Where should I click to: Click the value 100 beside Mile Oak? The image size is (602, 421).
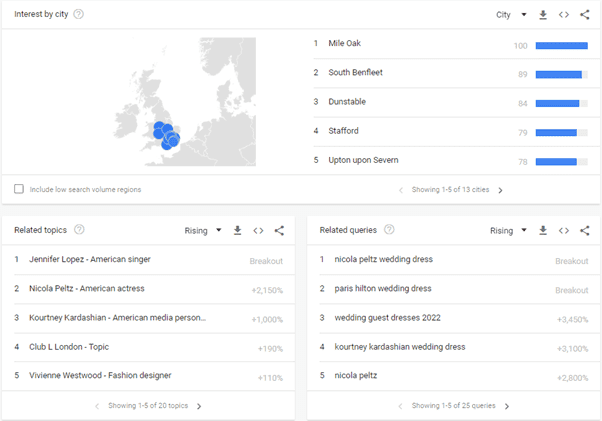[521, 46]
